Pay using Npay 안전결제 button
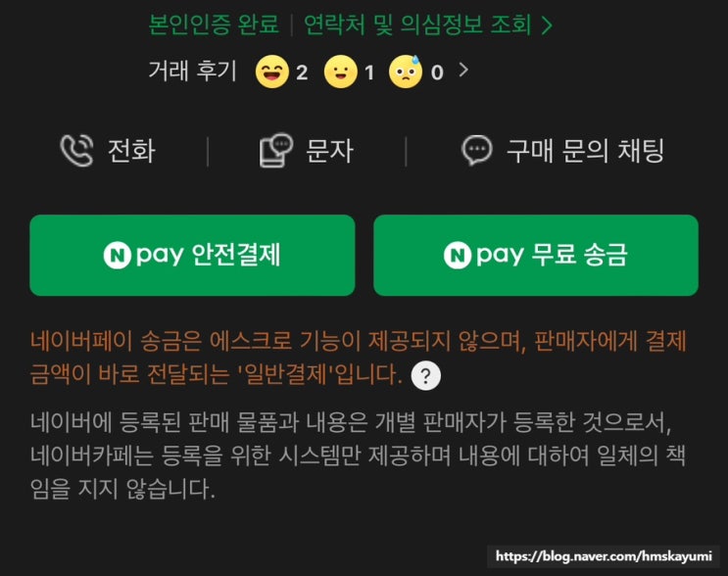 192,255
